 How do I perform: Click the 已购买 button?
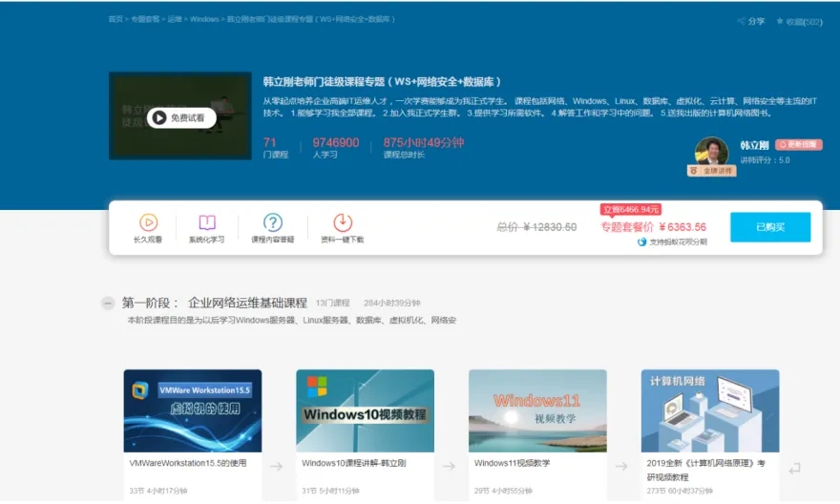pyautogui.click(x=770, y=227)
